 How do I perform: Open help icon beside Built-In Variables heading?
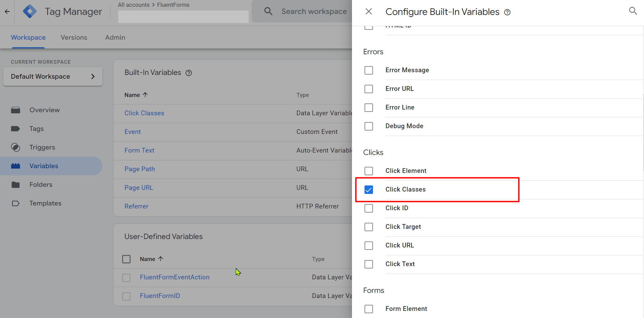click(189, 73)
